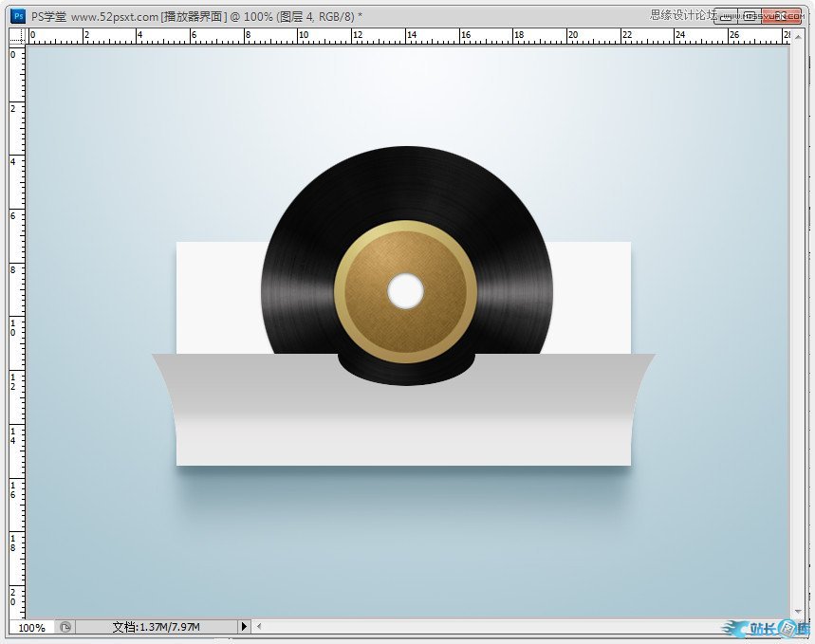
Task: Click the down arrow of vertical scrollbar
Action: 799,612
